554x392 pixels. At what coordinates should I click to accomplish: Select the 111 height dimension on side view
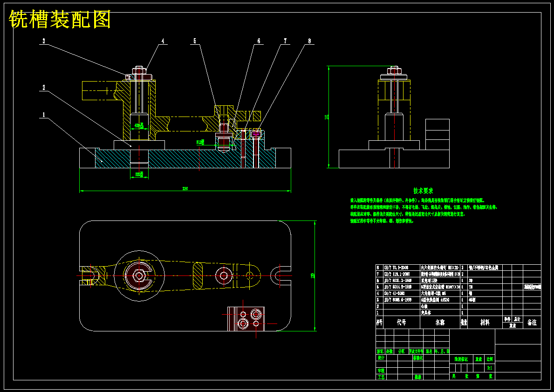click(327, 117)
